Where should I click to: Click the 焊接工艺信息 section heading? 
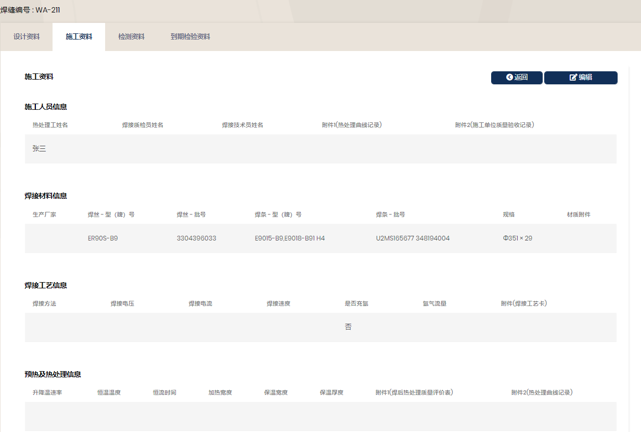pos(46,285)
